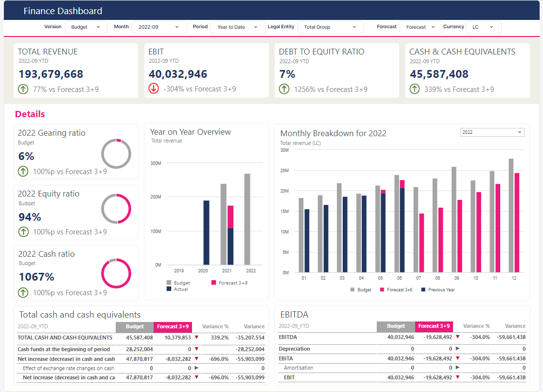Click Budget column header in cash equivalents table
Viewport: 543px width, 392px height.
pos(135,326)
